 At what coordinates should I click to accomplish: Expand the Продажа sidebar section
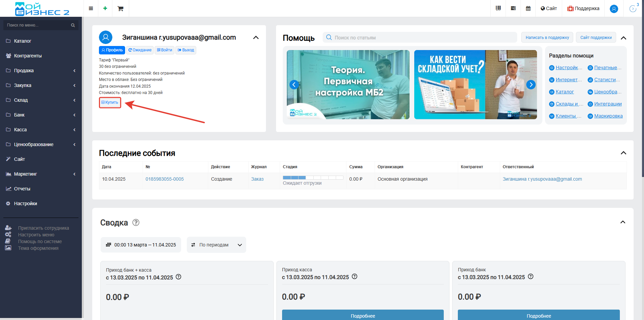click(41, 71)
